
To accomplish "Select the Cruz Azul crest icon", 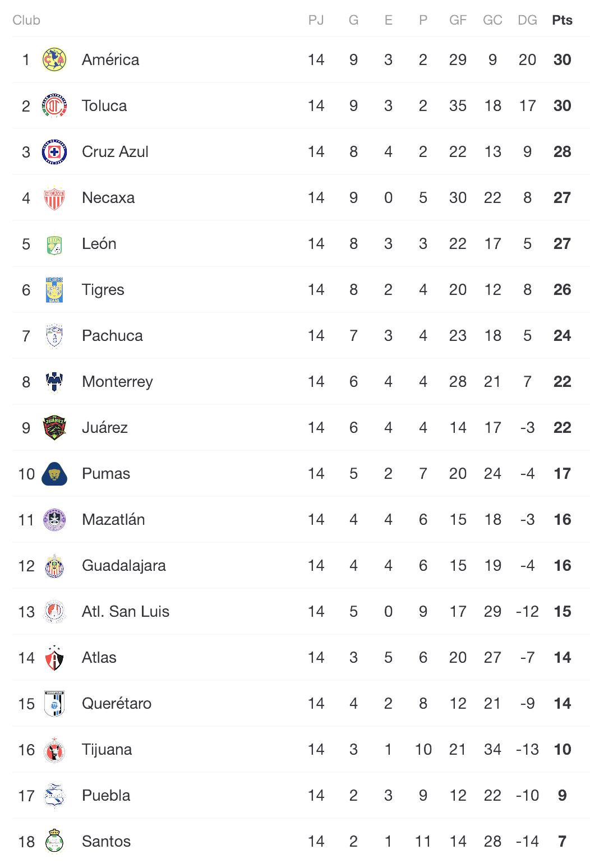I will tap(54, 152).
